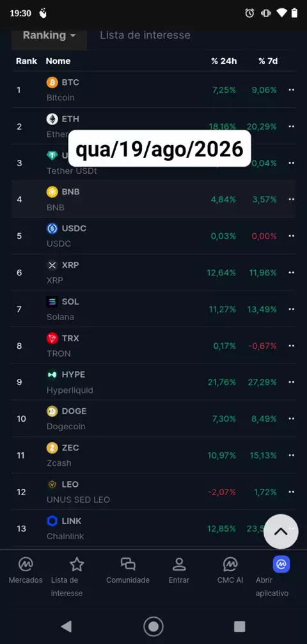Image resolution: width=307 pixels, height=644 pixels.
Task: Tap the Entrar profile icon
Action: (179, 564)
